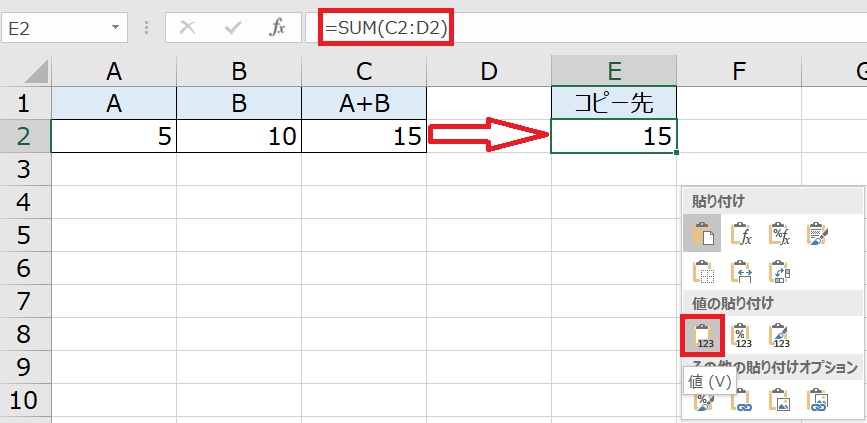Click the 貼り付け section heading
Viewport: 867px width, 423px height.
718,201
